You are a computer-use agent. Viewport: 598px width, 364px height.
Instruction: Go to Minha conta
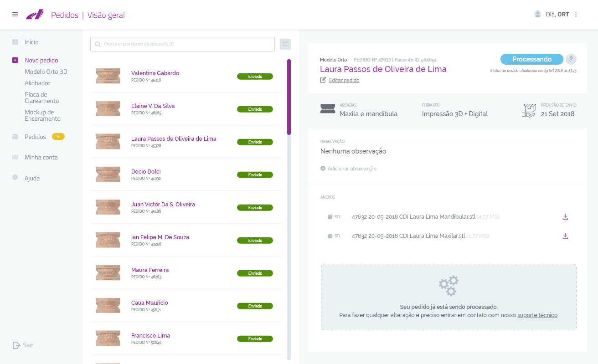click(41, 157)
